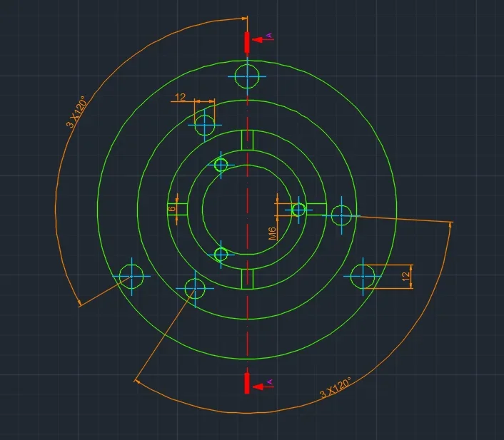The image size is (504, 440).
Task: Pick the M6 tapped hole right of center
Action: [298, 210]
